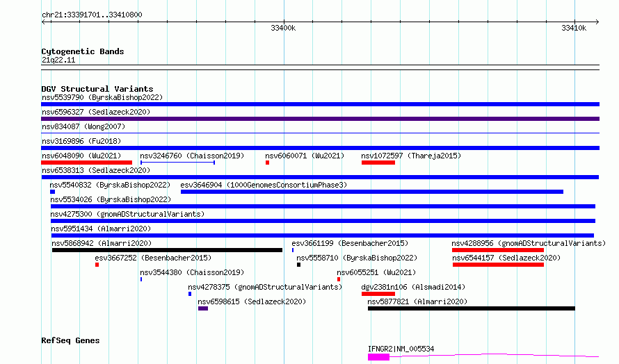Open nsv5540832 (ByrskaBishop2022) label
619x364 pixels.
point(110,185)
